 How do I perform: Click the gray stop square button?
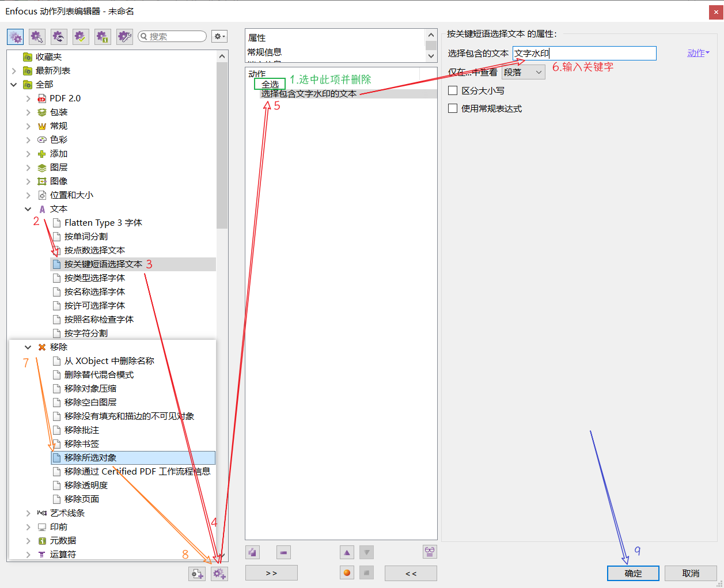pyautogui.click(x=366, y=572)
